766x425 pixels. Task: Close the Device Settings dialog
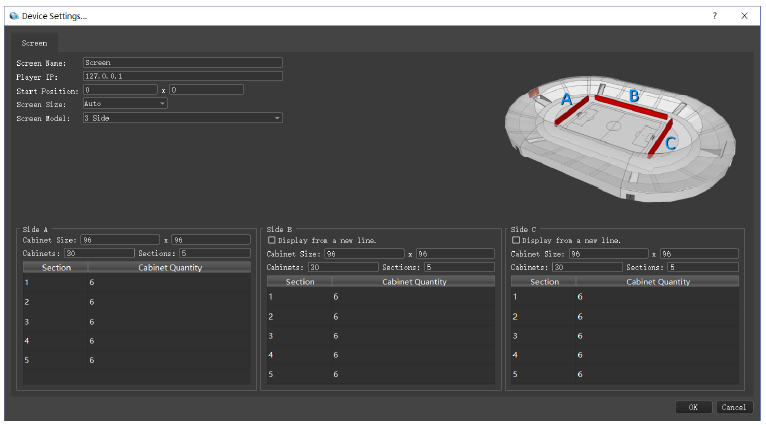[745, 16]
